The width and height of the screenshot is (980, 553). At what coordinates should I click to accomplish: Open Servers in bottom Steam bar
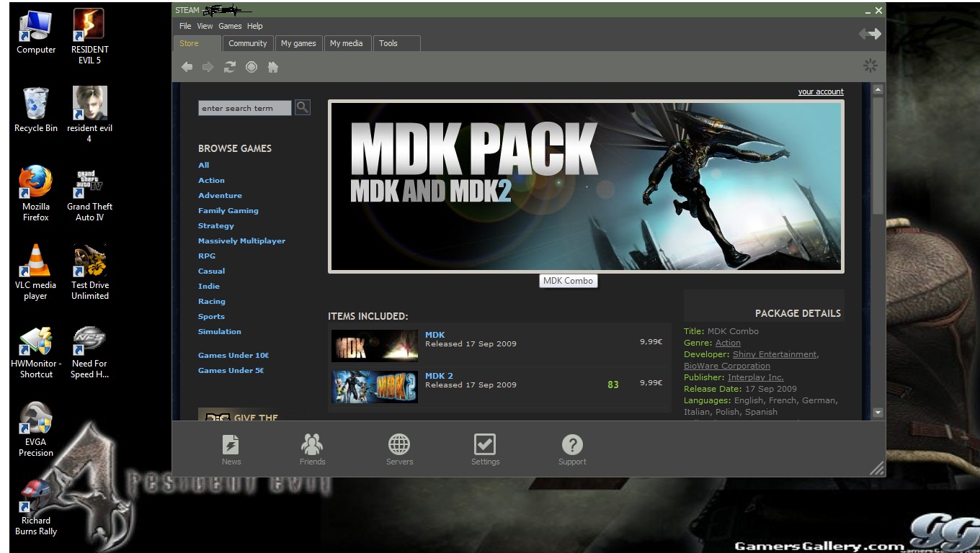tap(399, 450)
